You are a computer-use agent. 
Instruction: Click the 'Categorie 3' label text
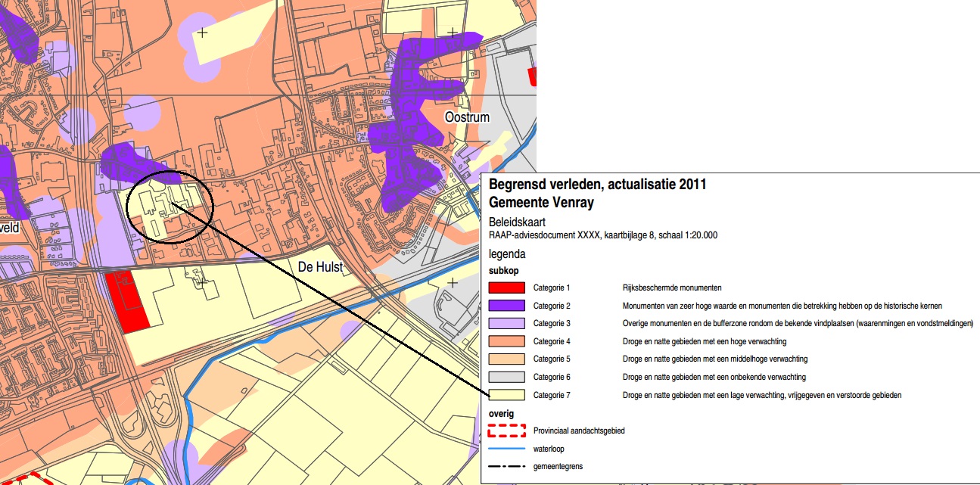pos(552,323)
